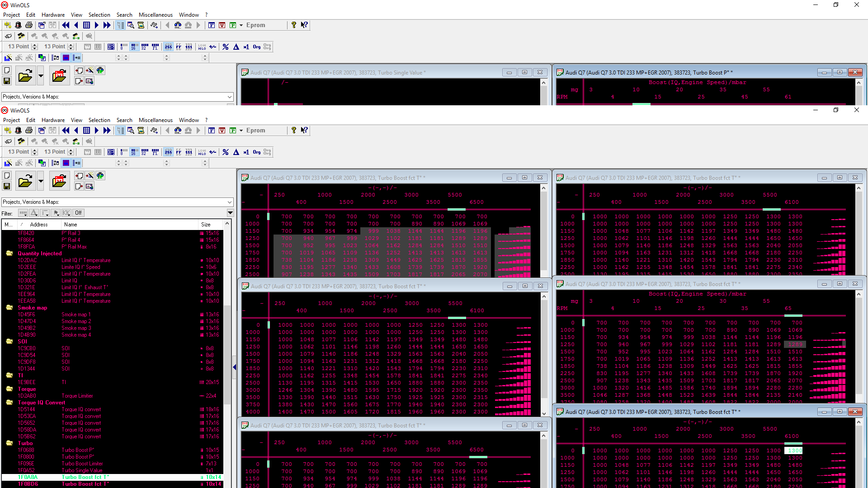Click the fast-forward double arrow icon in the lower WinOLS toolbar

click(107, 131)
